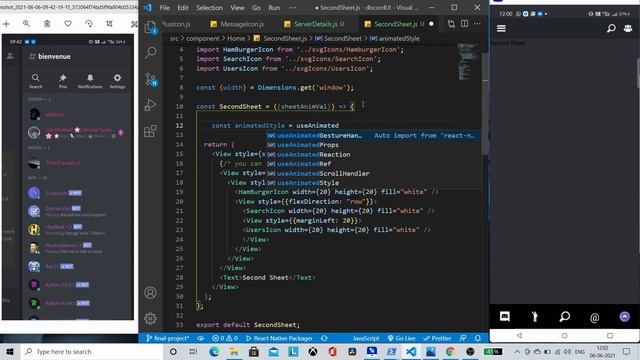This screenshot has height=360, width=640.
Task: Open the Search view in VS Code activity bar
Action: click(x=151, y=52)
